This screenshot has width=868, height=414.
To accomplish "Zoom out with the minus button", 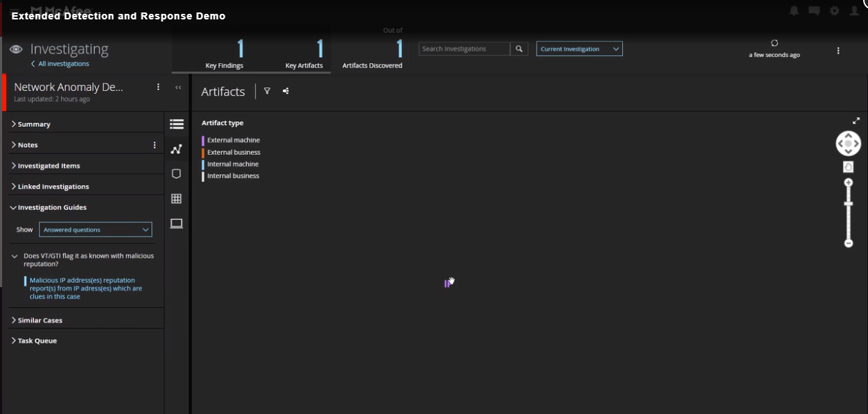I will click(x=848, y=243).
